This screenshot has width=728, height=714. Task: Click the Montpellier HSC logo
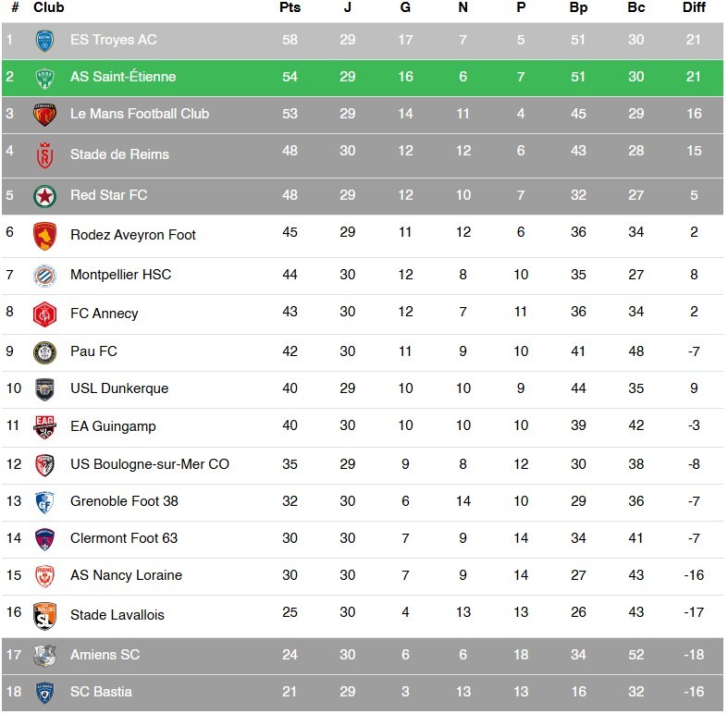pos(44,275)
